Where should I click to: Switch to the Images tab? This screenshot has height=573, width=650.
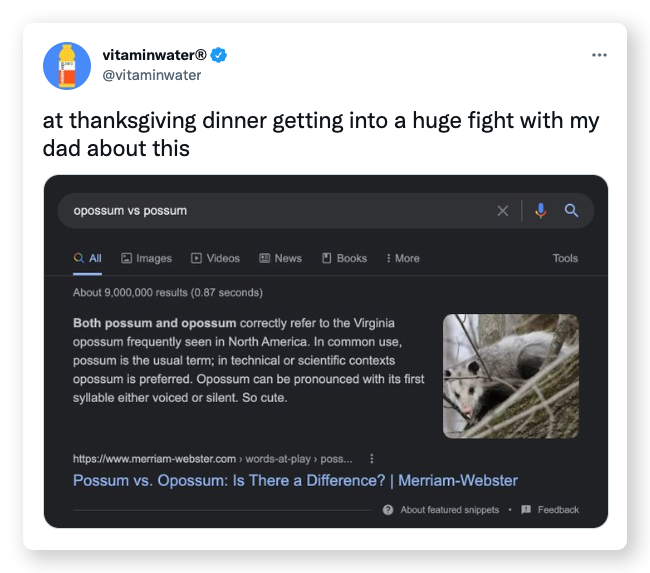146,258
